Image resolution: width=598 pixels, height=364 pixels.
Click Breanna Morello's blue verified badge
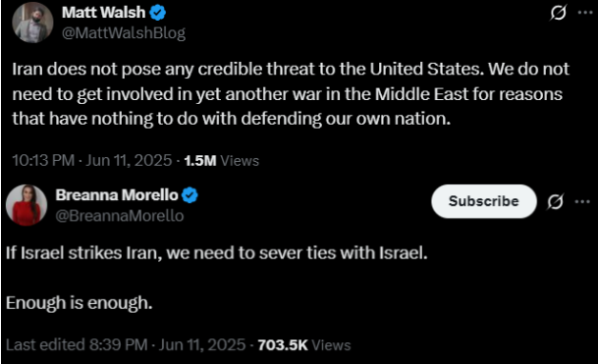pyautogui.click(x=190, y=195)
